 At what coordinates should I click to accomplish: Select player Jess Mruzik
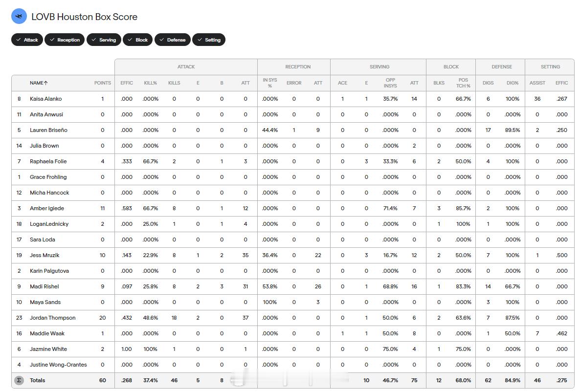point(45,255)
